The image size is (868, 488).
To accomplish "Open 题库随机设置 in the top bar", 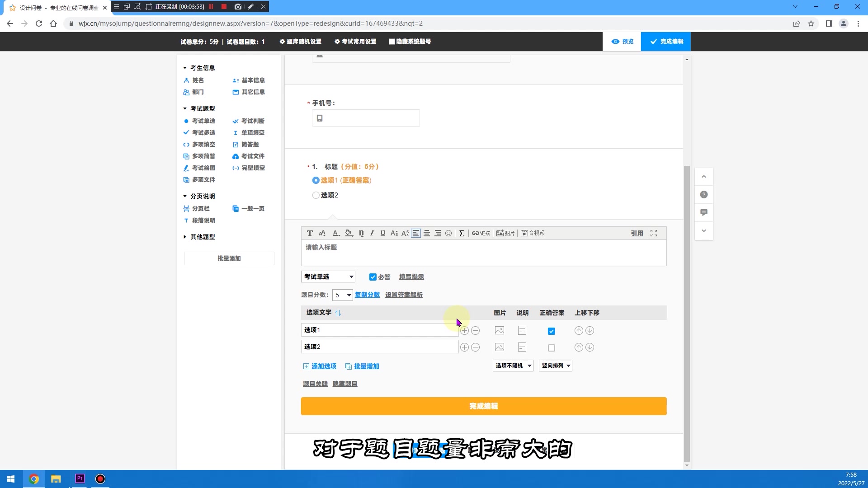I will [300, 42].
